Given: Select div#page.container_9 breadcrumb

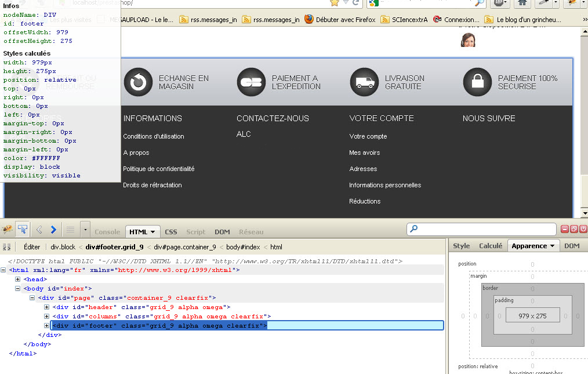Looking at the screenshot, I should [x=185, y=247].
